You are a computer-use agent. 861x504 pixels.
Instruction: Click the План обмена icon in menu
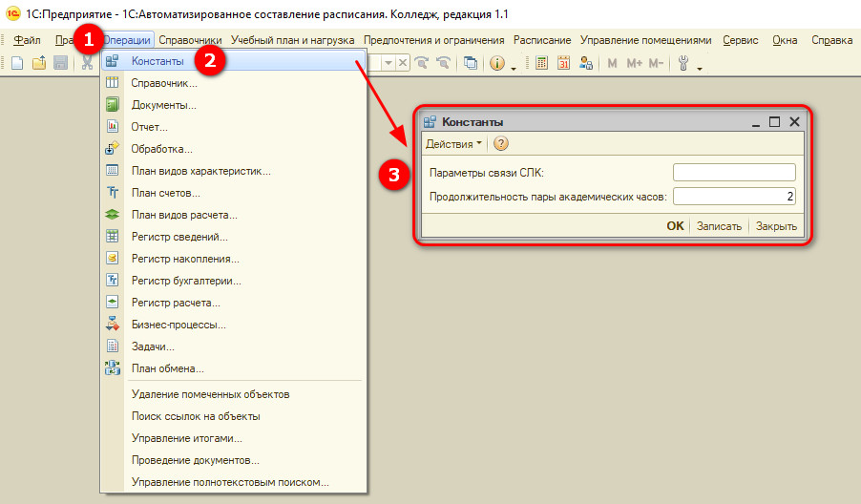click(112, 367)
